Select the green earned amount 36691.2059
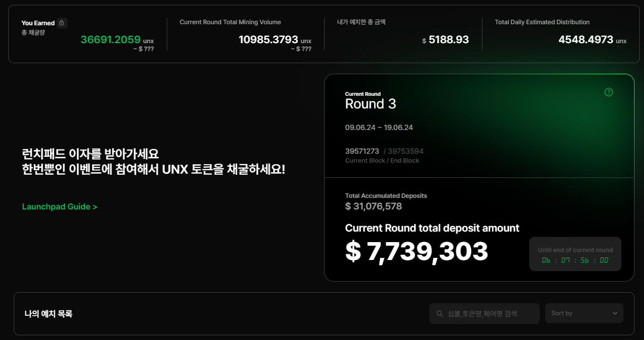Image resolution: width=644 pixels, height=340 pixels. tap(110, 39)
